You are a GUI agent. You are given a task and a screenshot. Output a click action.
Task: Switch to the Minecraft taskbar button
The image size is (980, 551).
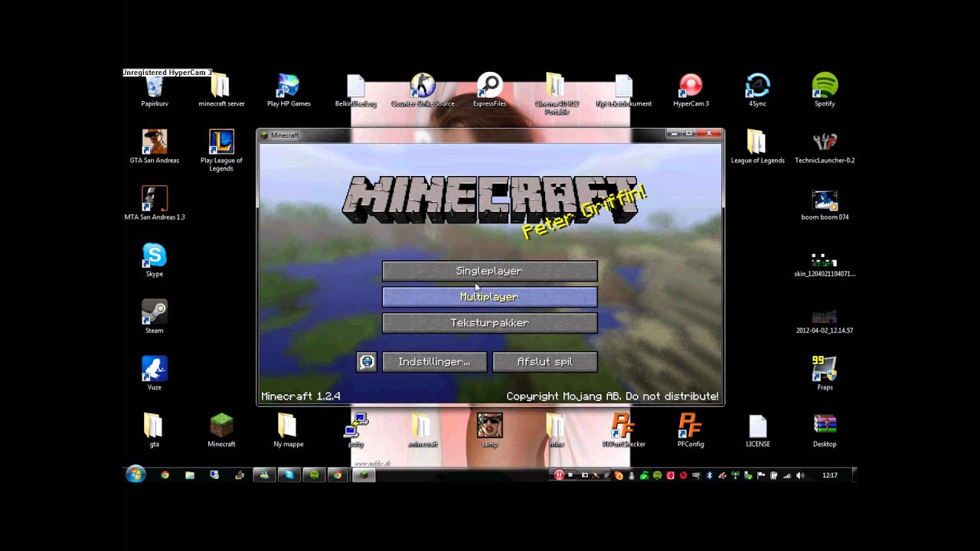click(364, 475)
